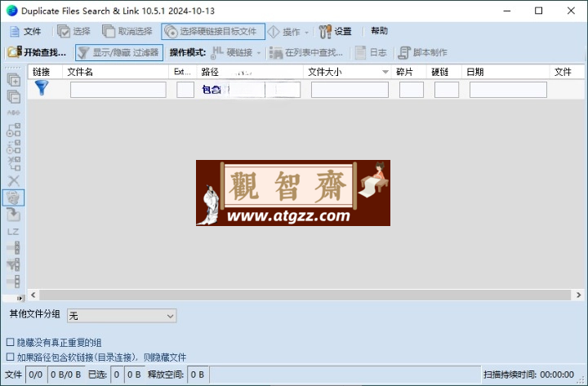The width and height of the screenshot is (588, 386).
Task: Click the move-to-folder arrow sidebar icon
Action: pyautogui.click(x=14, y=215)
